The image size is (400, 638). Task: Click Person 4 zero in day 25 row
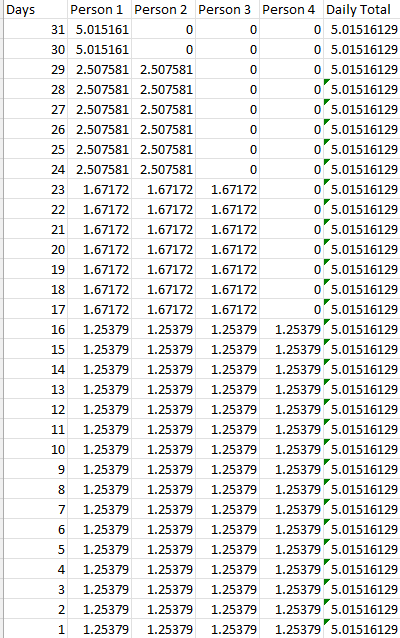click(x=291, y=149)
